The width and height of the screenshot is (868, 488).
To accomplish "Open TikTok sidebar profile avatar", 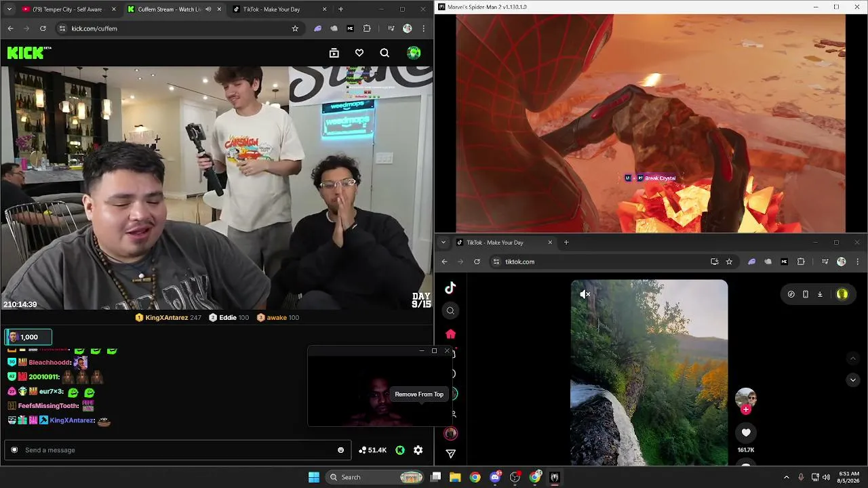I will click(450, 433).
